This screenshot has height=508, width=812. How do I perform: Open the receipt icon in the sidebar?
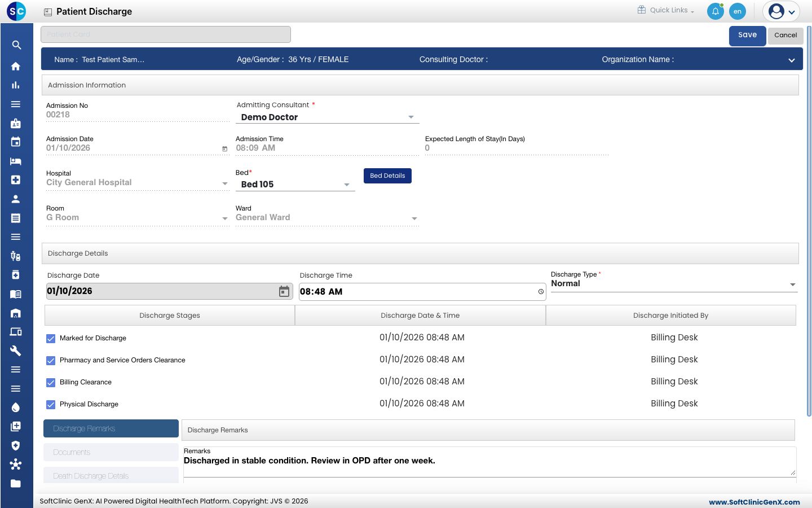coord(16,218)
